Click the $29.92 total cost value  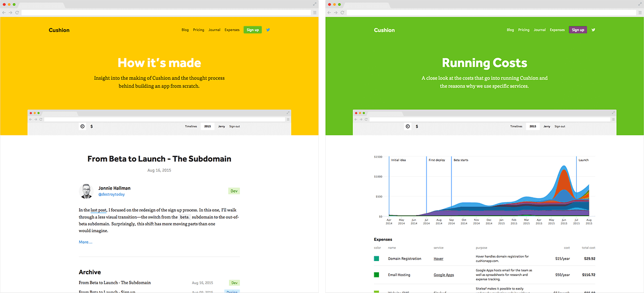click(x=589, y=259)
